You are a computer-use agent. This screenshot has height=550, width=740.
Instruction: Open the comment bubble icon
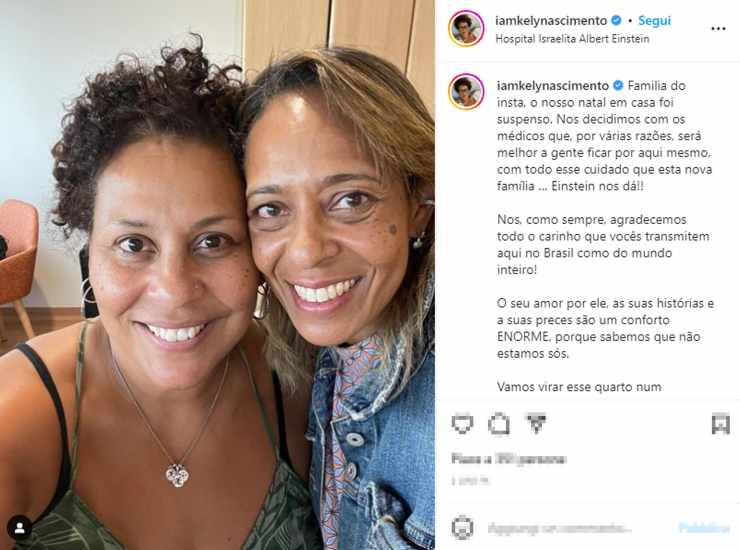click(x=499, y=423)
